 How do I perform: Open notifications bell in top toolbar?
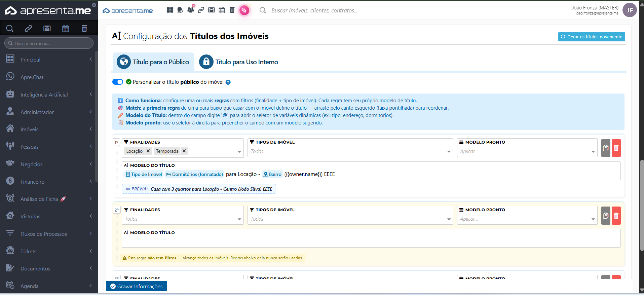(x=180, y=10)
